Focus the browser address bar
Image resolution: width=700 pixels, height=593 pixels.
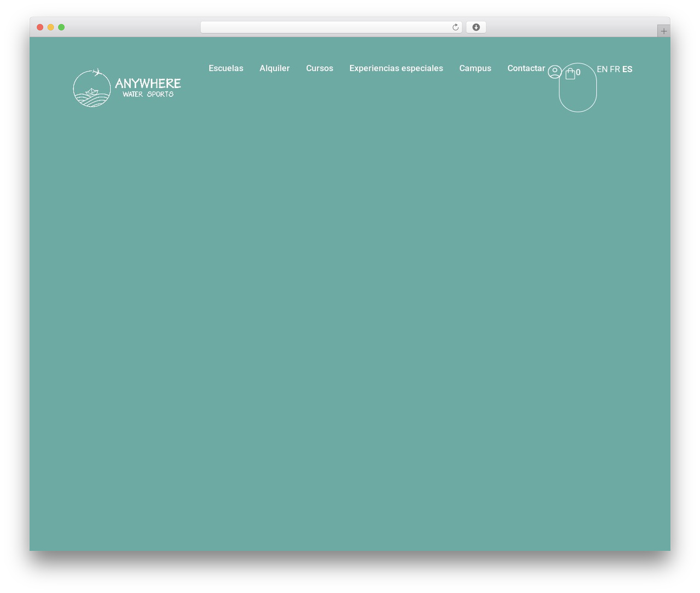(x=331, y=27)
